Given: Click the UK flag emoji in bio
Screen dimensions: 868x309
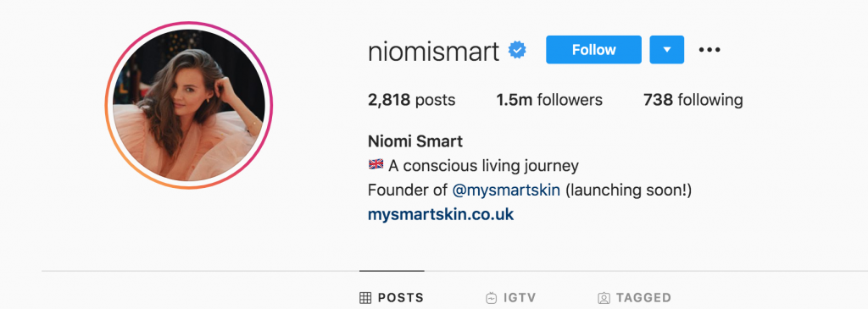Looking at the screenshot, I should point(376,165).
